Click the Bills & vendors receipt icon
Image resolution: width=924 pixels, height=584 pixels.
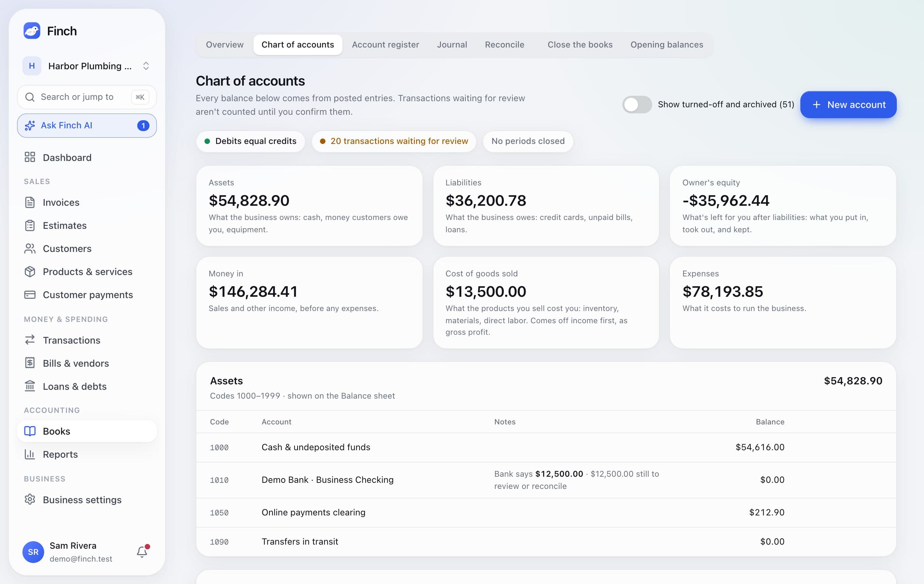pyautogui.click(x=30, y=363)
